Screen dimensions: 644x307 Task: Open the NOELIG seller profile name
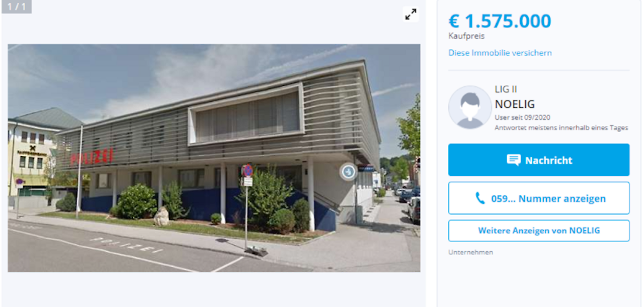pos(515,105)
